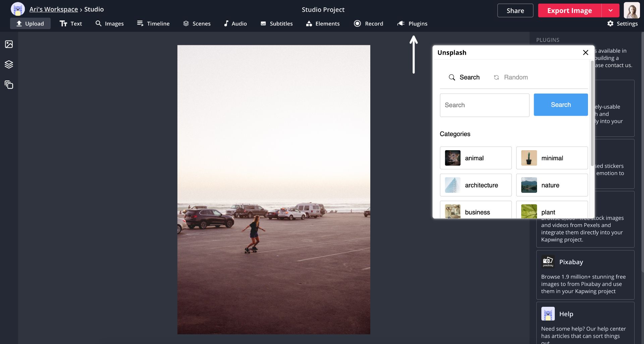Select the Search tab in Unsplash
This screenshot has height=344, width=644.
464,77
